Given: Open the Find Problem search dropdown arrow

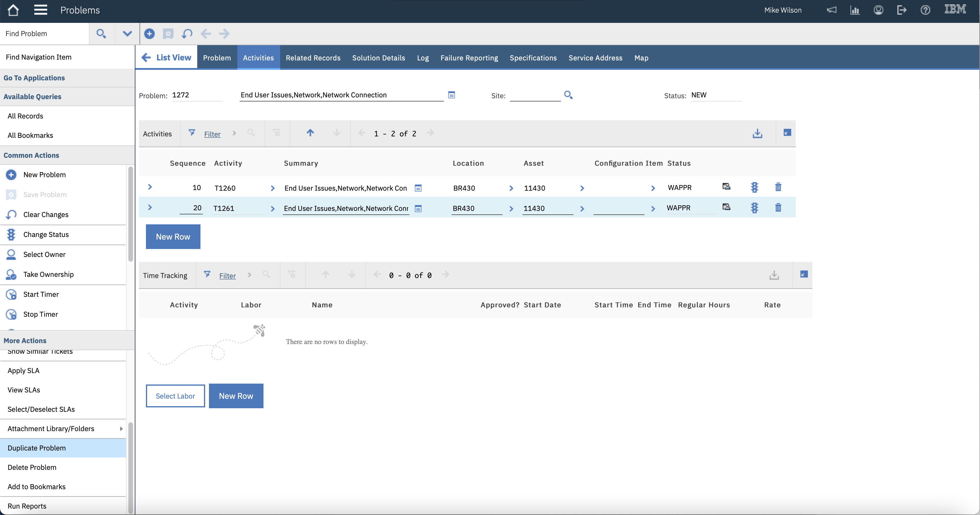Looking at the screenshot, I should click(127, 34).
